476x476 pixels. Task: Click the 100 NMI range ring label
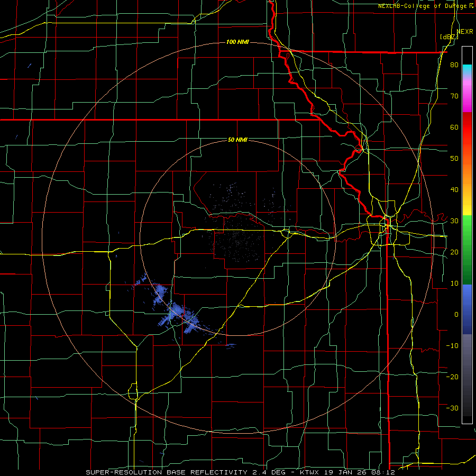[237, 42]
